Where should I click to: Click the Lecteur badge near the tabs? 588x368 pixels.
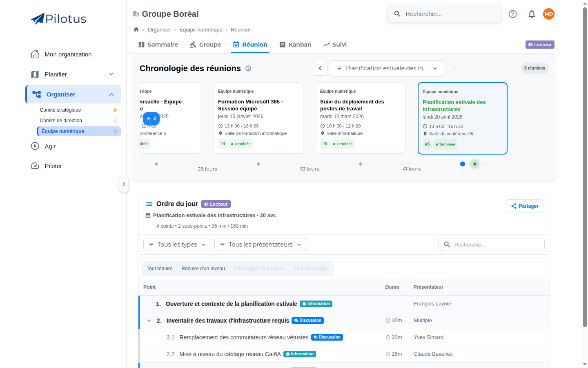point(540,45)
